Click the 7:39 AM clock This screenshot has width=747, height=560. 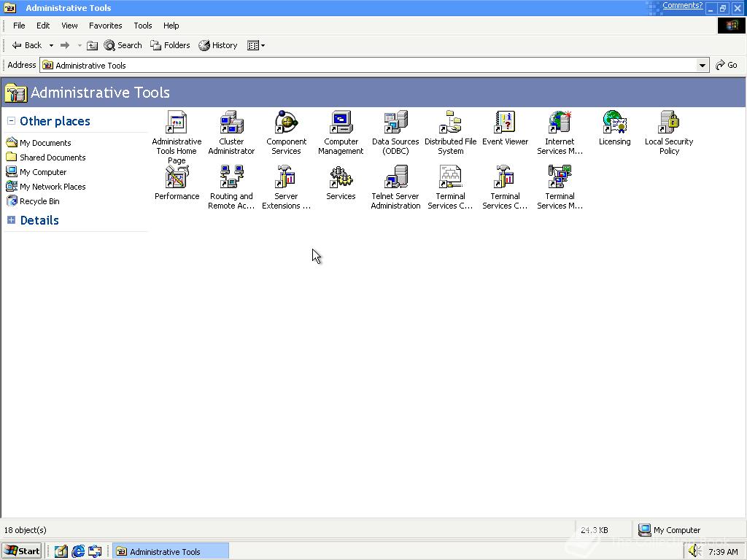pyautogui.click(x=723, y=552)
